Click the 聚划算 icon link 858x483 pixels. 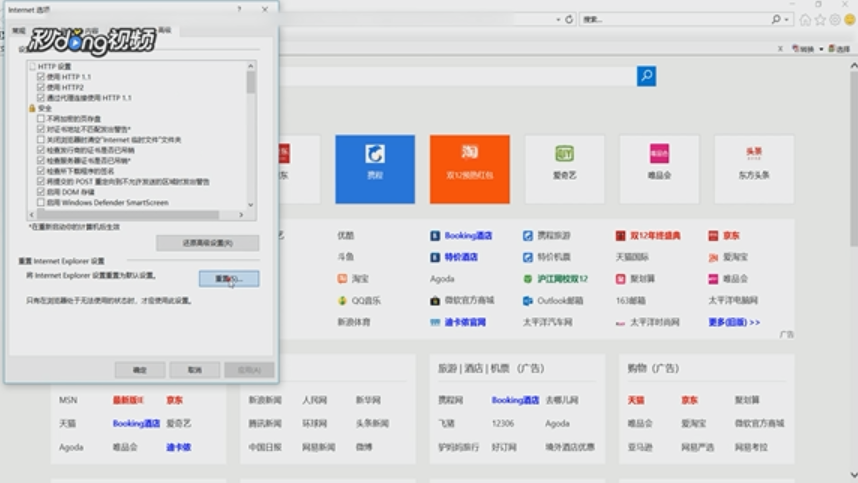click(x=635, y=279)
